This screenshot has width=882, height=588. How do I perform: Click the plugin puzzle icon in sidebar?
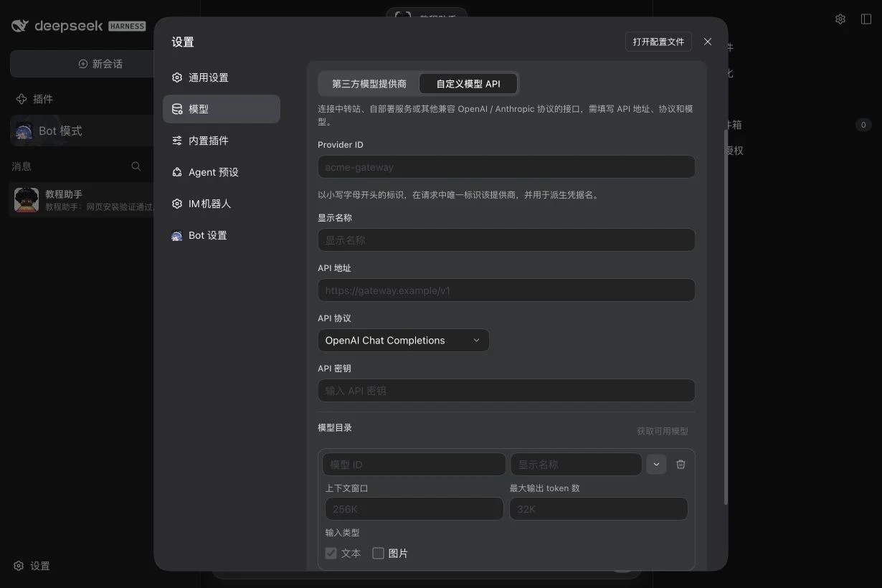22,99
